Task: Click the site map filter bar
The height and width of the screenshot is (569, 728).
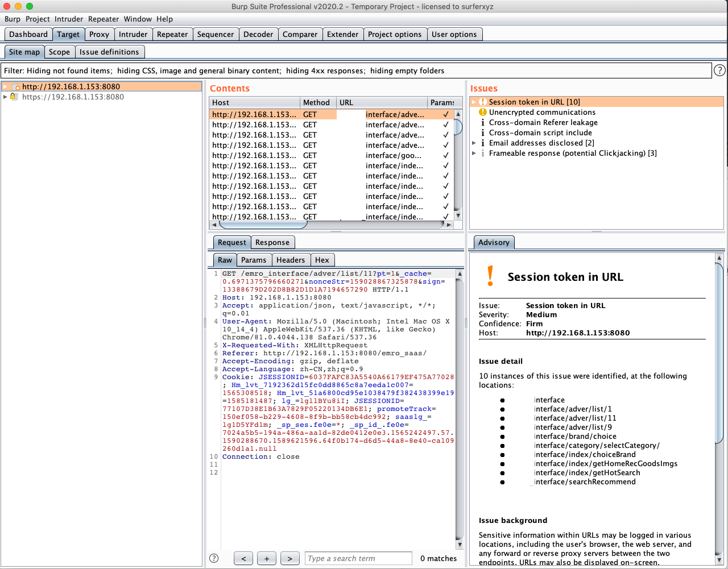Action: pos(356,70)
